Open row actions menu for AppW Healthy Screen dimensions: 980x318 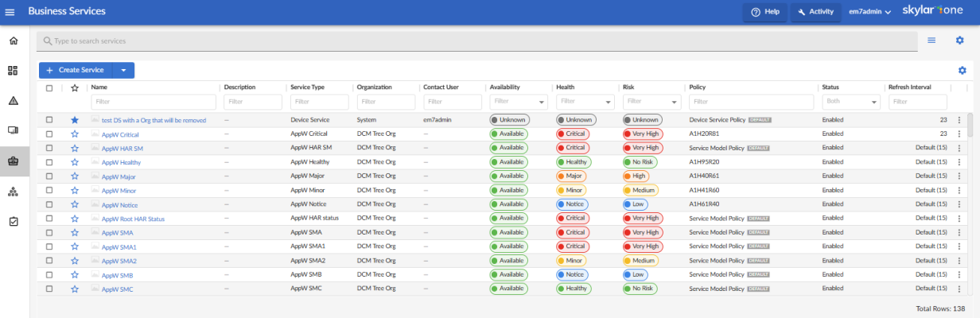959,162
